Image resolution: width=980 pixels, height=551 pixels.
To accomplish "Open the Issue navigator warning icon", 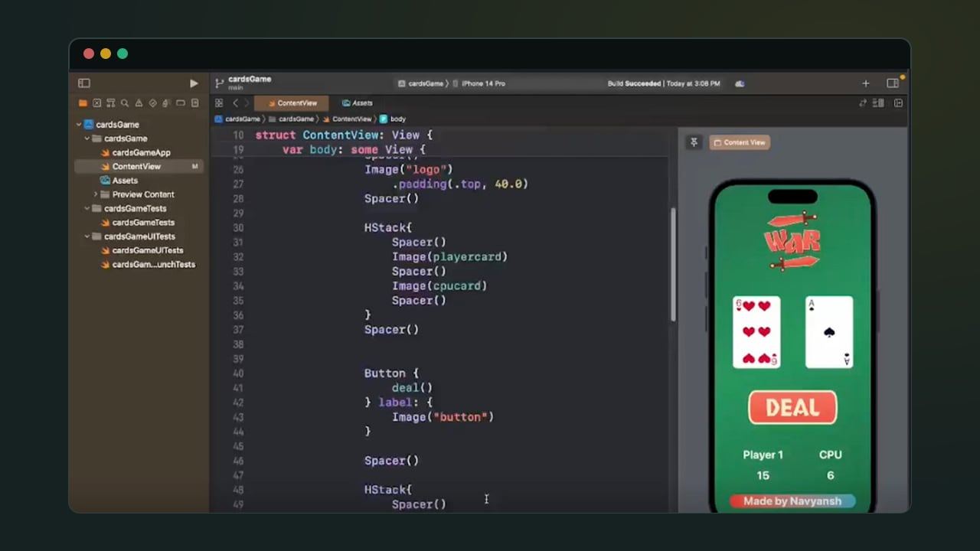I will [139, 103].
